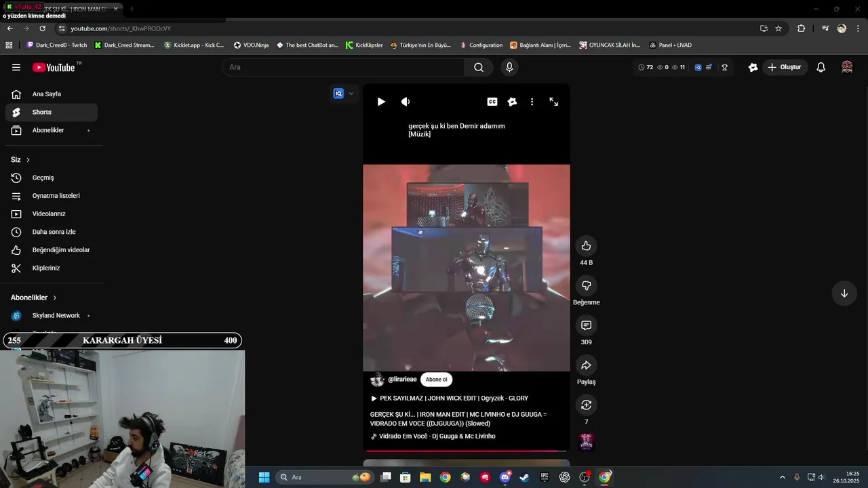The width and height of the screenshot is (868, 488).
Task: Open the remix button showing 7
Action: click(587, 405)
